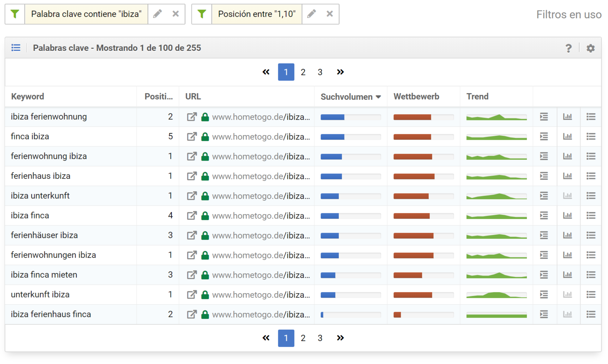Select page 2 in the top pagination

303,72
